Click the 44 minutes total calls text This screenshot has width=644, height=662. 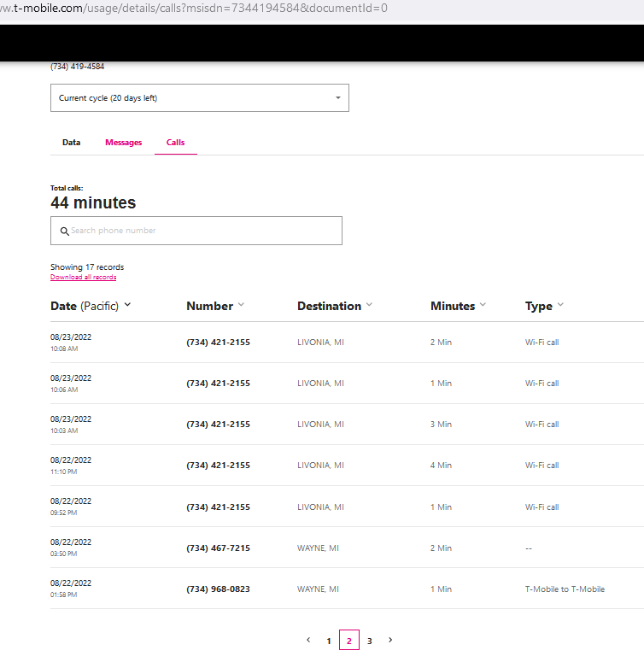tap(93, 202)
